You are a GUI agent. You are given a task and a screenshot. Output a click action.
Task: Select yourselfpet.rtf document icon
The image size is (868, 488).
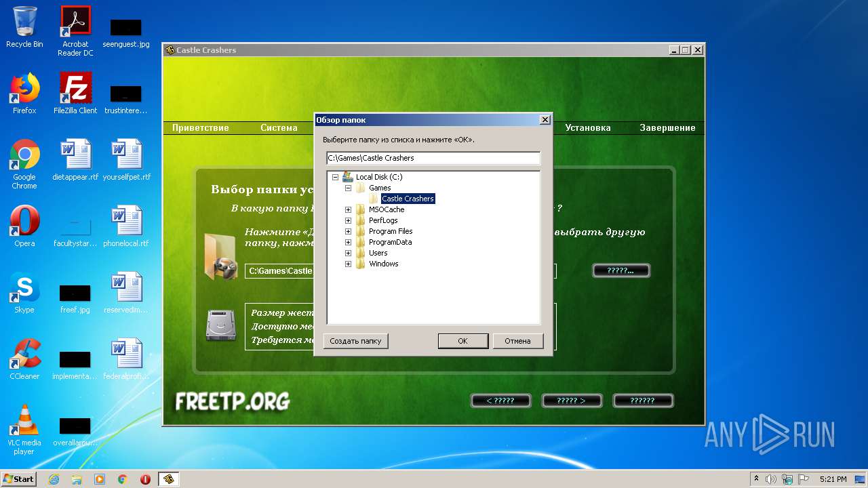coord(127,160)
